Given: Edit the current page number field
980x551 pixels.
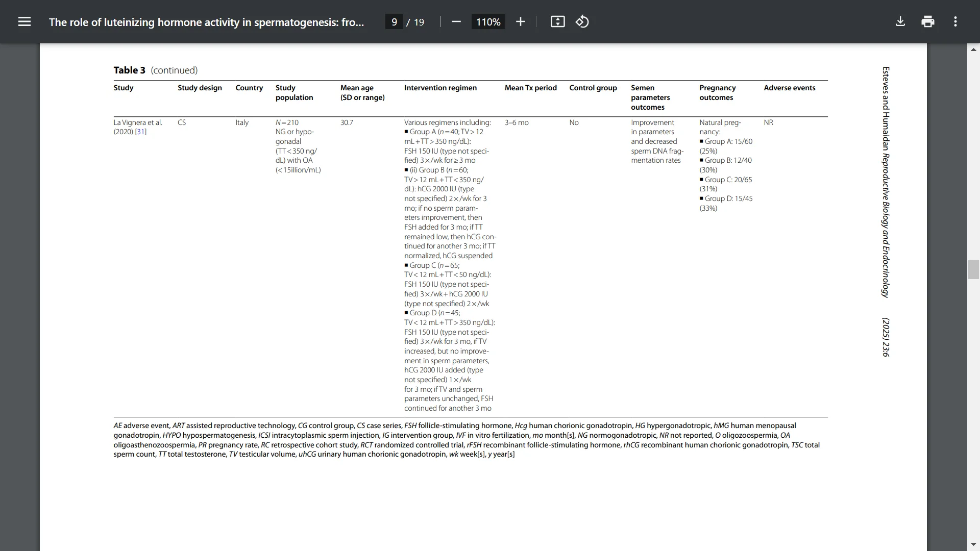Looking at the screenshot, I should coord(394,22).
